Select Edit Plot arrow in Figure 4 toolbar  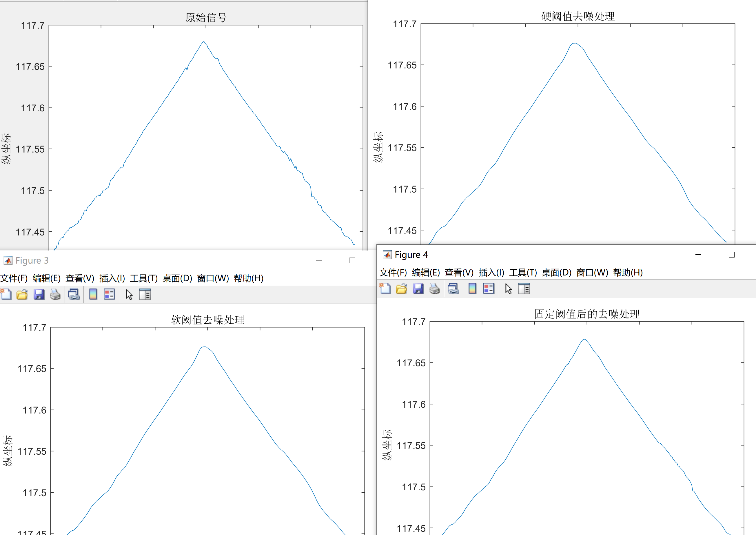coord(508,289)
